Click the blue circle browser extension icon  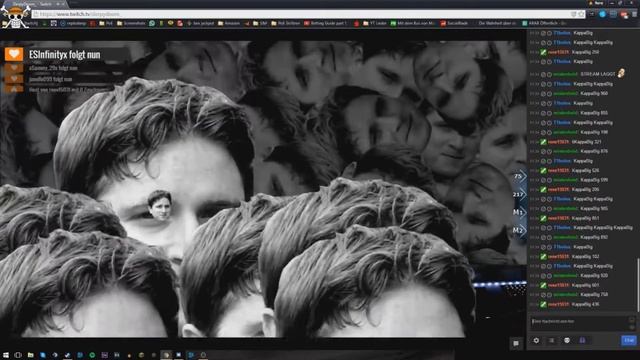602,14
